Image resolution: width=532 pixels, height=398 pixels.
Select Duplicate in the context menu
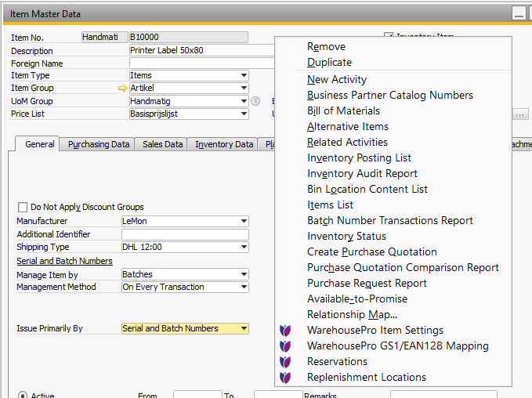coord(329,63)
